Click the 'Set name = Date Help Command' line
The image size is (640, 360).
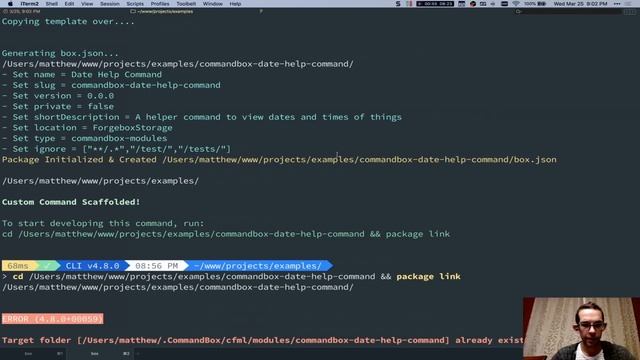82,75
